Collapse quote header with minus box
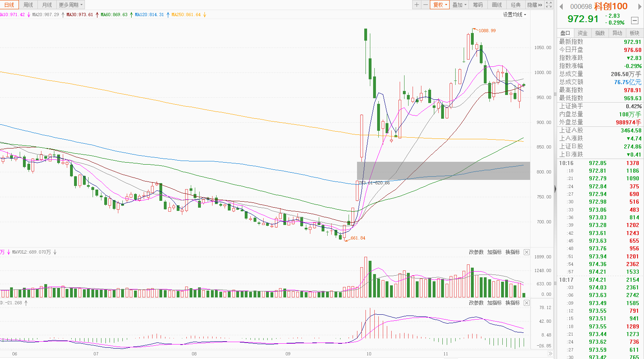This screenshot has width=644, height=359. pos(635,21)
